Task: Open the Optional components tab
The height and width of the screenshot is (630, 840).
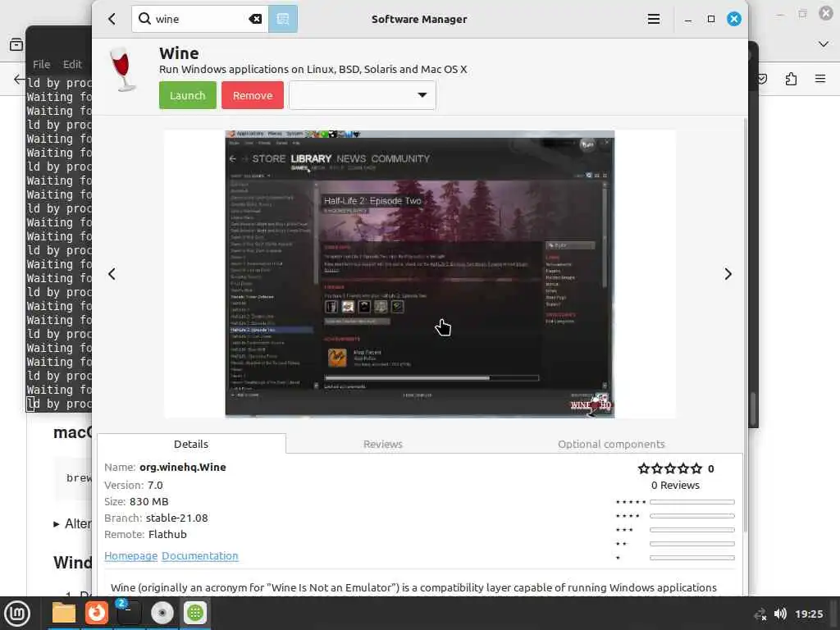Action: [x=610, y=444]
